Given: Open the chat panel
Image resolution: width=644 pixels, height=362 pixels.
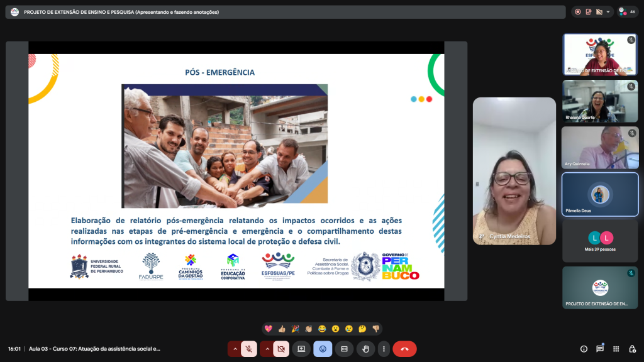Looking at the screenshot, I should pyautogui.click(x=600, y=349).
